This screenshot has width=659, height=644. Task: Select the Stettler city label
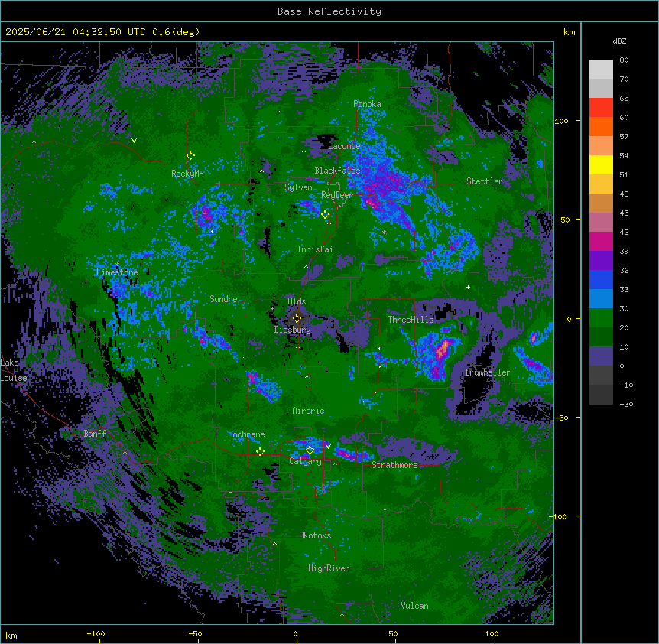[485, 181]
